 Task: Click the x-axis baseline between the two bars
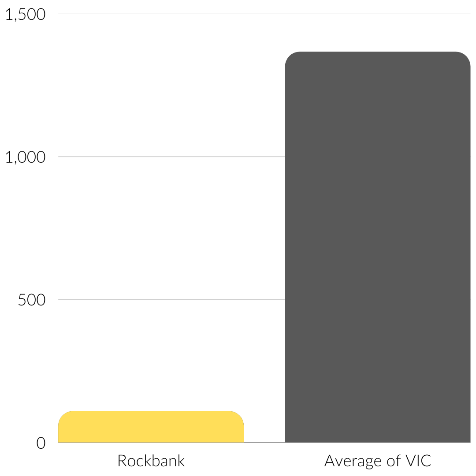[x=264, y=442]
